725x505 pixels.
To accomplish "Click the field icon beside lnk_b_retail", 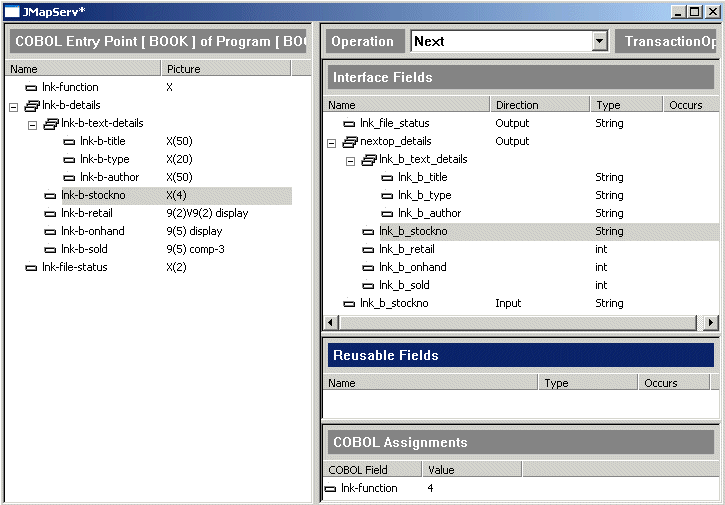I will 368,250.
